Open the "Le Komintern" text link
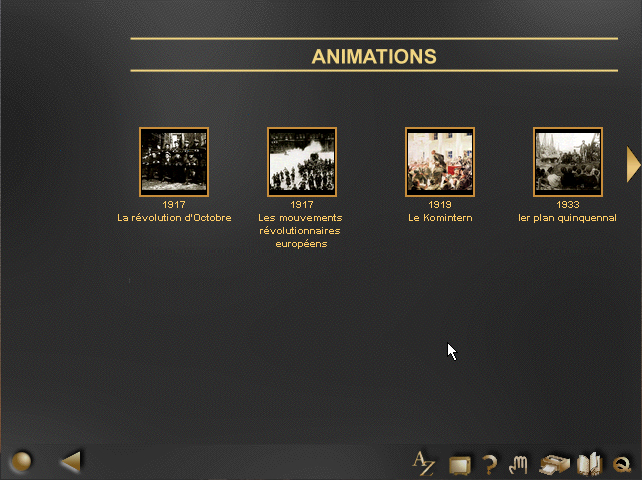642x480 pixels. (440, 218)
